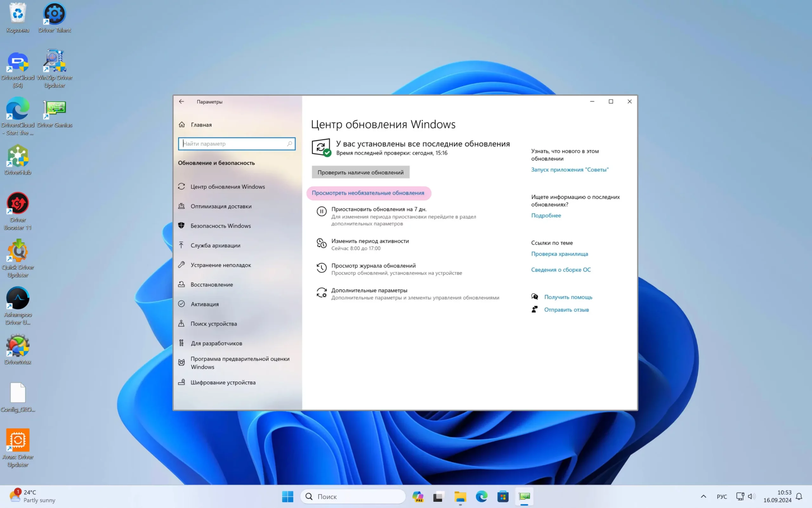Open Служба архивации in the sidebar
Screen dimensions: 812x508
pyautogui.click(x=215, y=245)
